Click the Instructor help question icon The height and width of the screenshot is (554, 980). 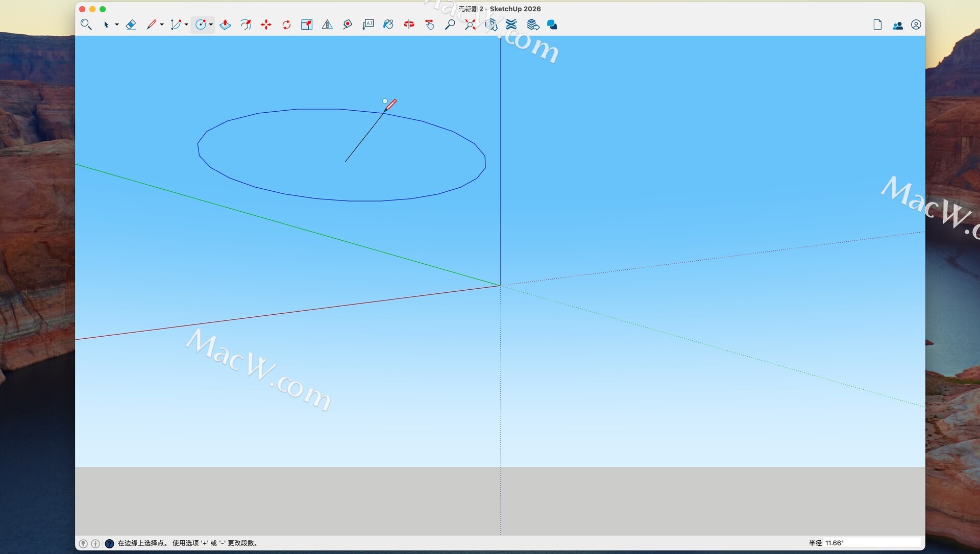pos(109,543)
